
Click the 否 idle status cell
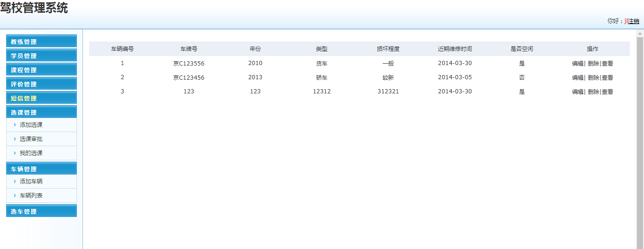point(521,78)
